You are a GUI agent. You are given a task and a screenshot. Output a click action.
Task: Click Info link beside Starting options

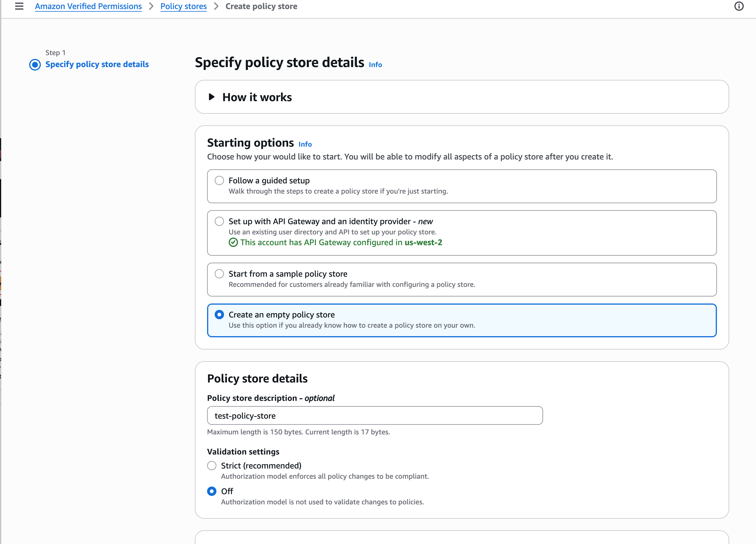point(305,144)
